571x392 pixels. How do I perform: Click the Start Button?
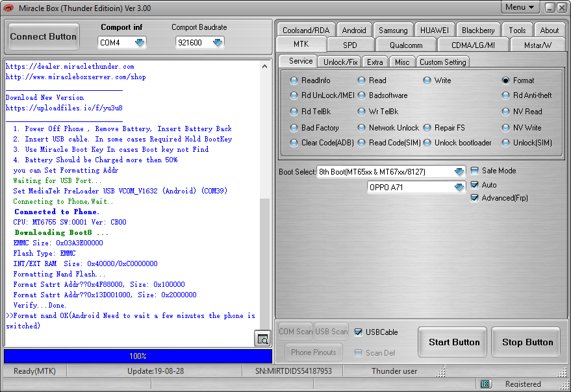pyautogui.click(x=453, y=342)
